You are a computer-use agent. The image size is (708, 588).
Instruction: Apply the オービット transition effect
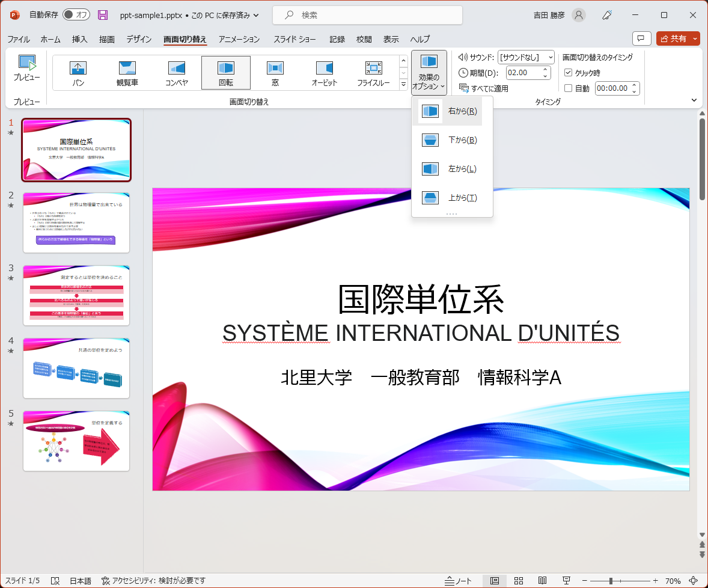tap(323, 72)
